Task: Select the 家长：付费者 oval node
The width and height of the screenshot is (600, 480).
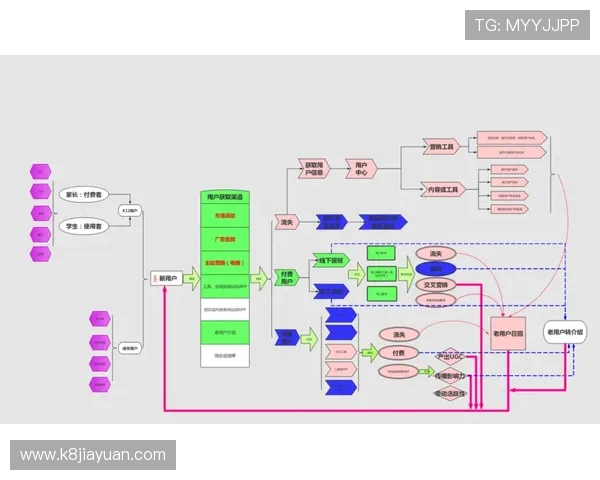Action: 84,194
